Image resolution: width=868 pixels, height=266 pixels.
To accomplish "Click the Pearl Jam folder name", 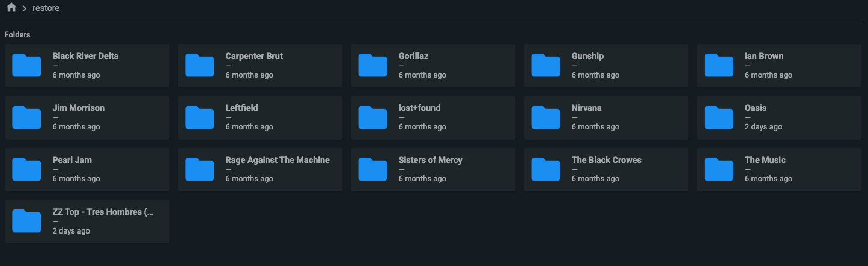I will [72, 160].
